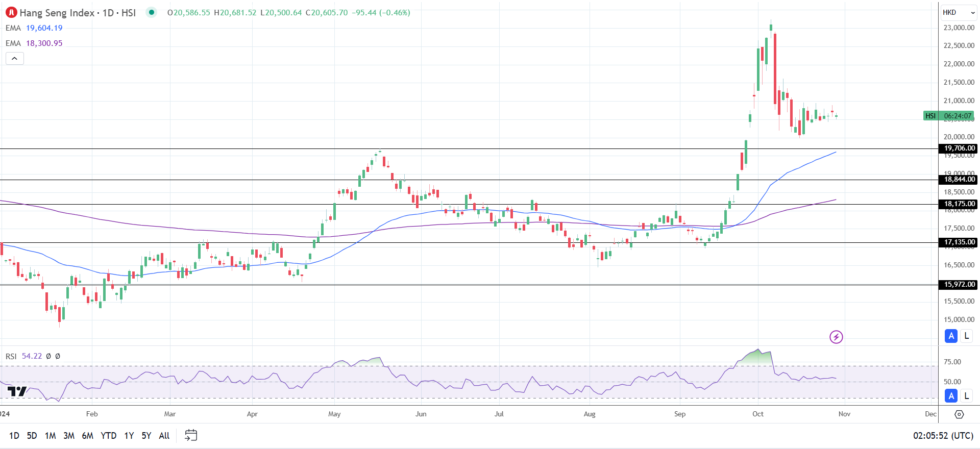Select the EMA 18,300.95 indicator legend
The image size is (980, 449).
click(x=34, y=43)
